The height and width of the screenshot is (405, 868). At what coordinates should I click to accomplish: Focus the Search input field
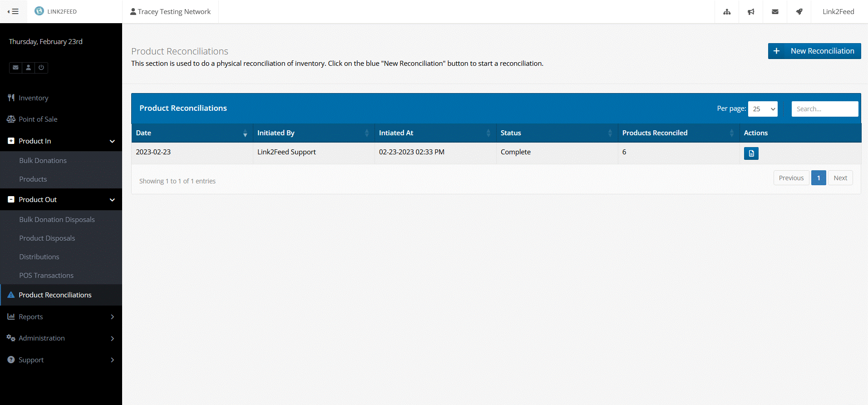pos(825,109)
